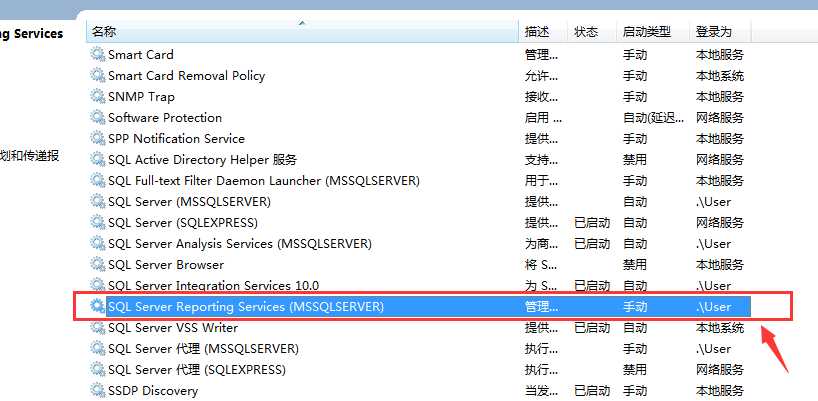
Task: Click 已启动 status of SQL Server Analysis Services
Action: 592,244
